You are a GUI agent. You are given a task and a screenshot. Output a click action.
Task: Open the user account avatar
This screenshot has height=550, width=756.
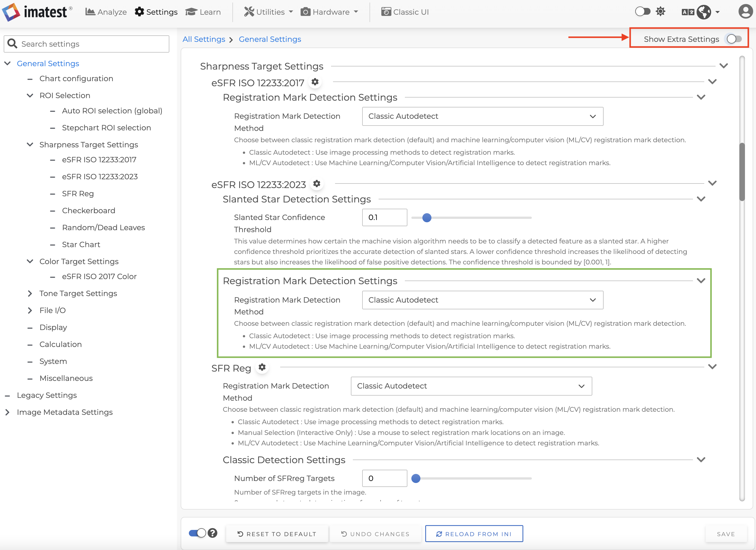(745, 12)
